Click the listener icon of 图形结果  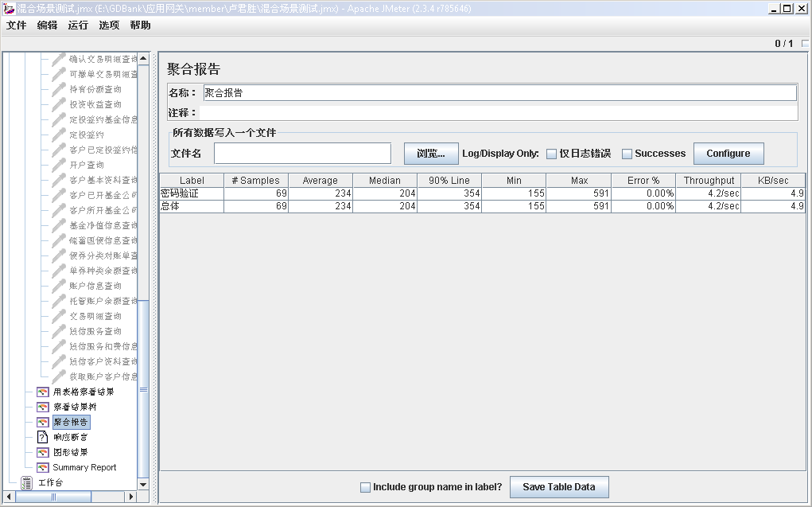[x=43, y=452]
